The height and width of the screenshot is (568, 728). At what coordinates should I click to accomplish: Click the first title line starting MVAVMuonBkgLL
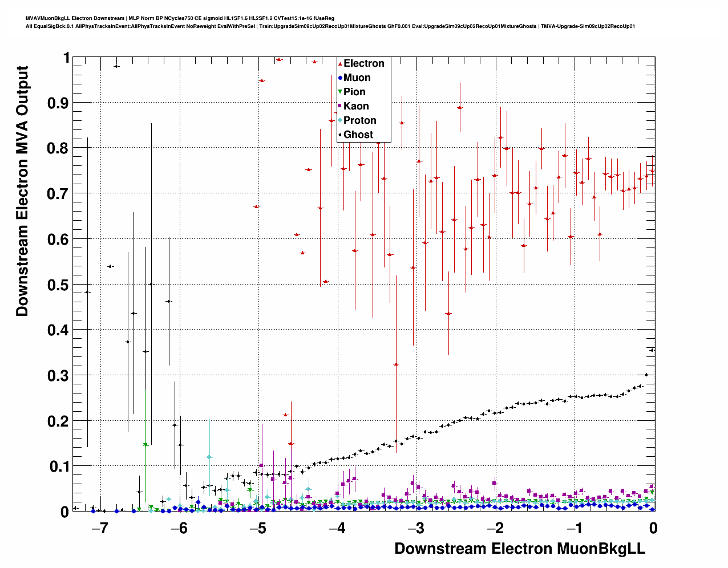tap(180, 18)
